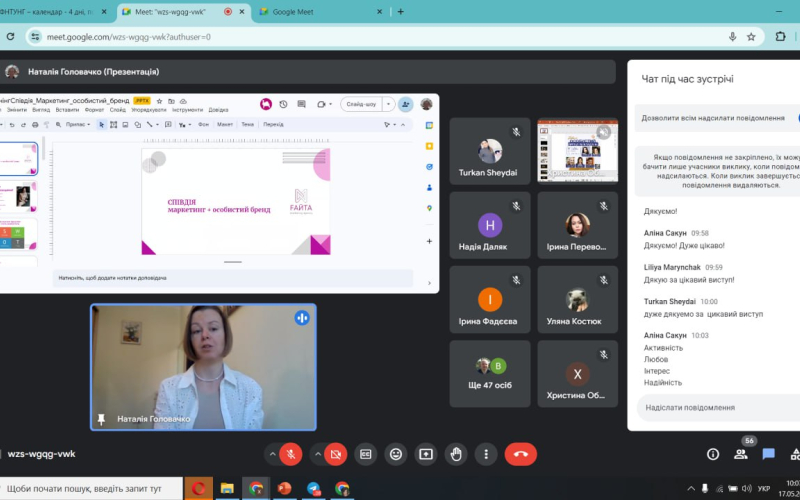This screenshot has width=800, height=500.
Task: Select the Turkan Sheydai participant tile
Action: (490, 152)
